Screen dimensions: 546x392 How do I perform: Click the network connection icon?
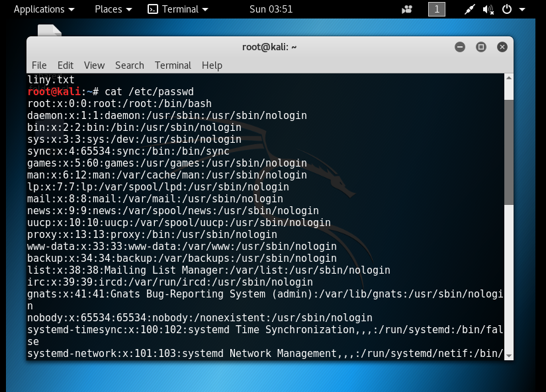click(x=469, y=9)
